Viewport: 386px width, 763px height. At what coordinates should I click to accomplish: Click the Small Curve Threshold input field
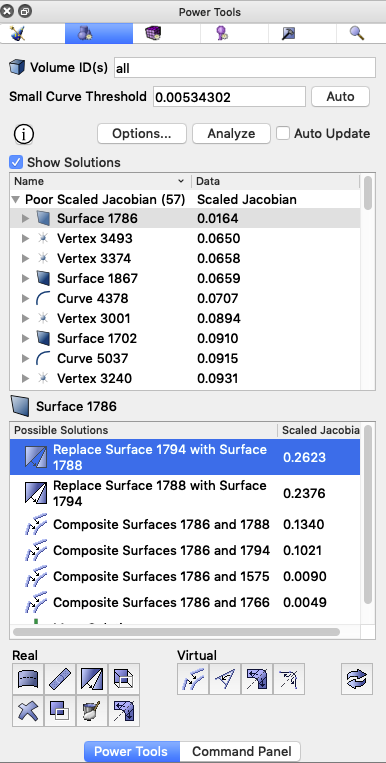coord(229,97)
